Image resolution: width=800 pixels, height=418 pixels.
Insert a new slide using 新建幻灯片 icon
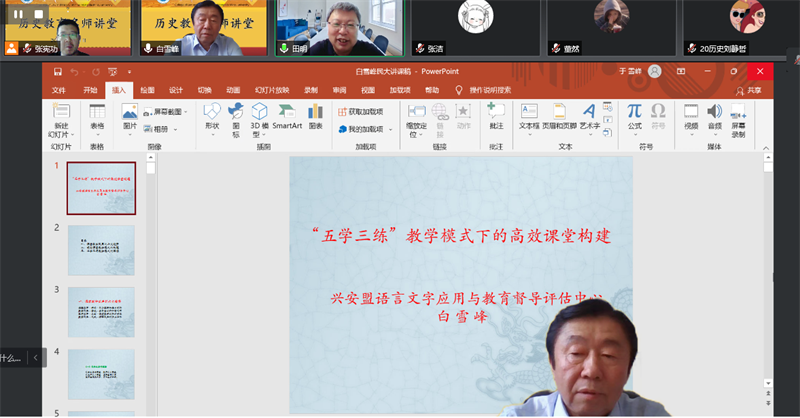point(61,111)
